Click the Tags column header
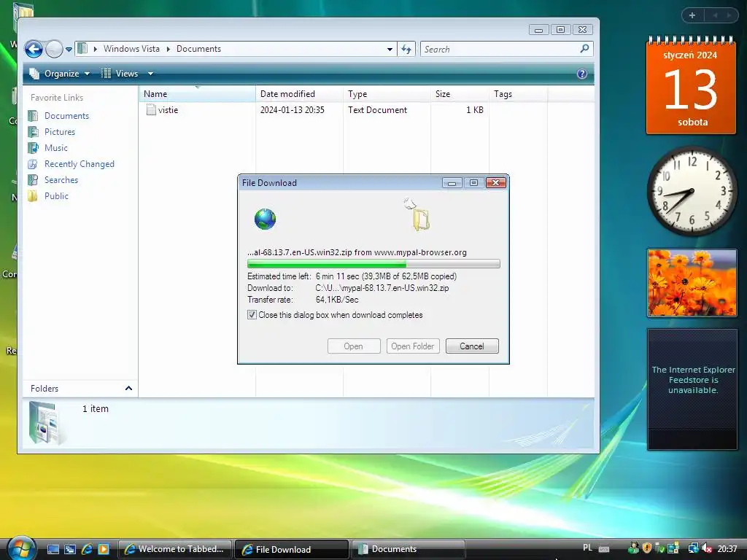Image resolution: width=747 pixels, height=560 pixels. click(x=519, y=94)
